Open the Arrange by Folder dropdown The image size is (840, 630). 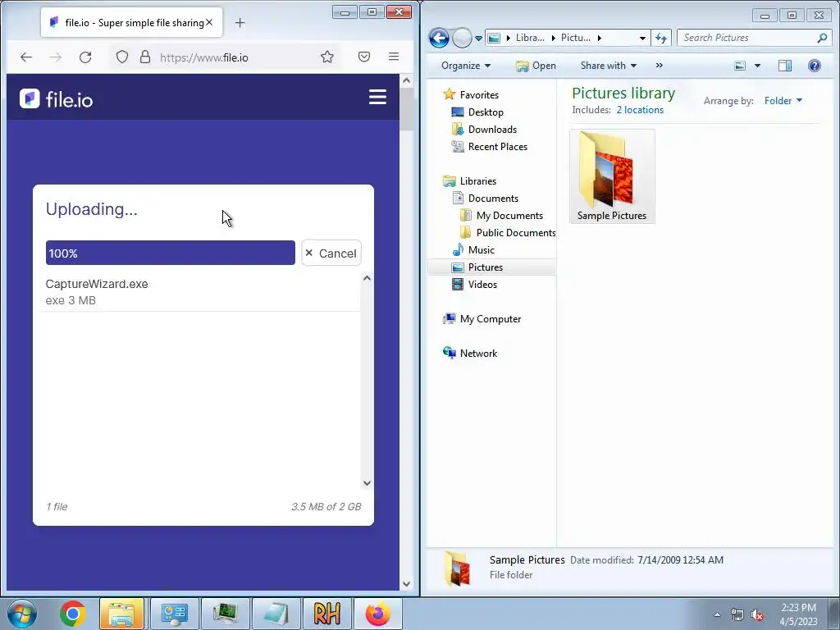click(x=783, y=101)
